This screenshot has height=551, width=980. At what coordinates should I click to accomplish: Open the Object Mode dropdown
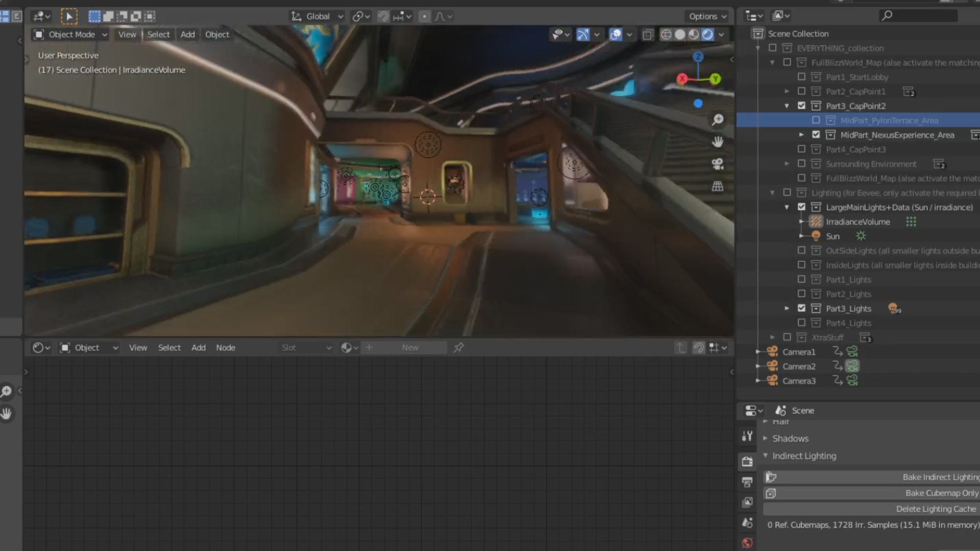tap(70, 34)
